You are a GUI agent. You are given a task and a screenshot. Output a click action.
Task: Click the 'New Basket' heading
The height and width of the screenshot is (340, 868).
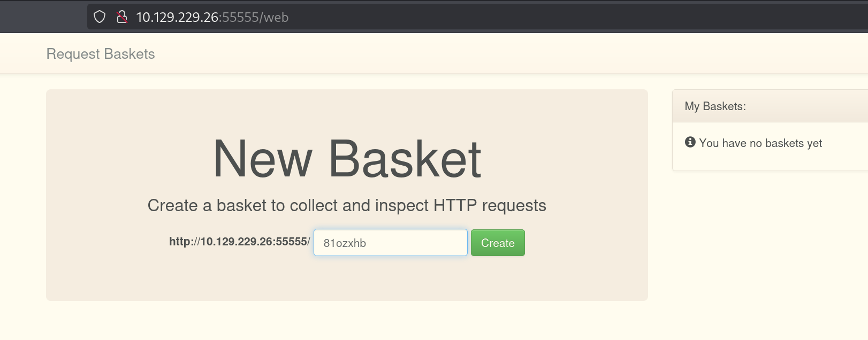tap(347, 159)
